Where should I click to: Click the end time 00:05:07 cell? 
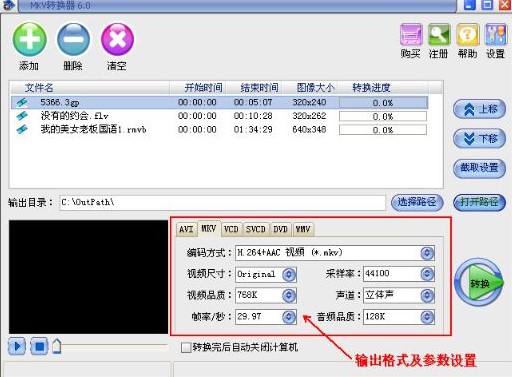(x=253, y=102)
